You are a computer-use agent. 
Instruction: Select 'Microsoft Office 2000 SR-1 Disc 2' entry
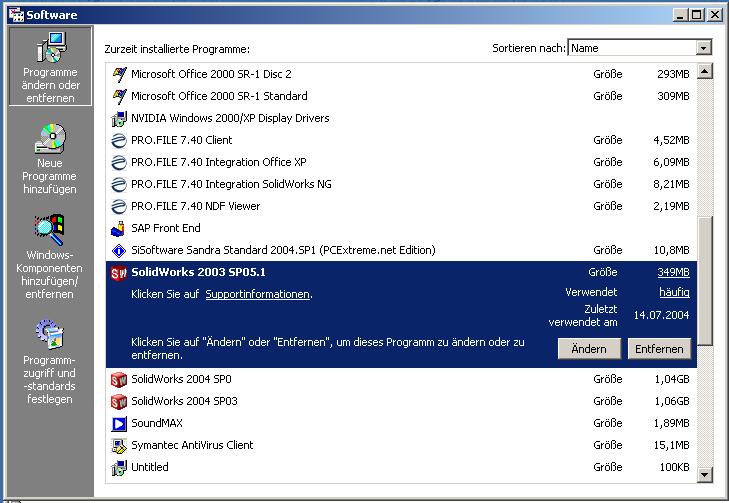401,74
